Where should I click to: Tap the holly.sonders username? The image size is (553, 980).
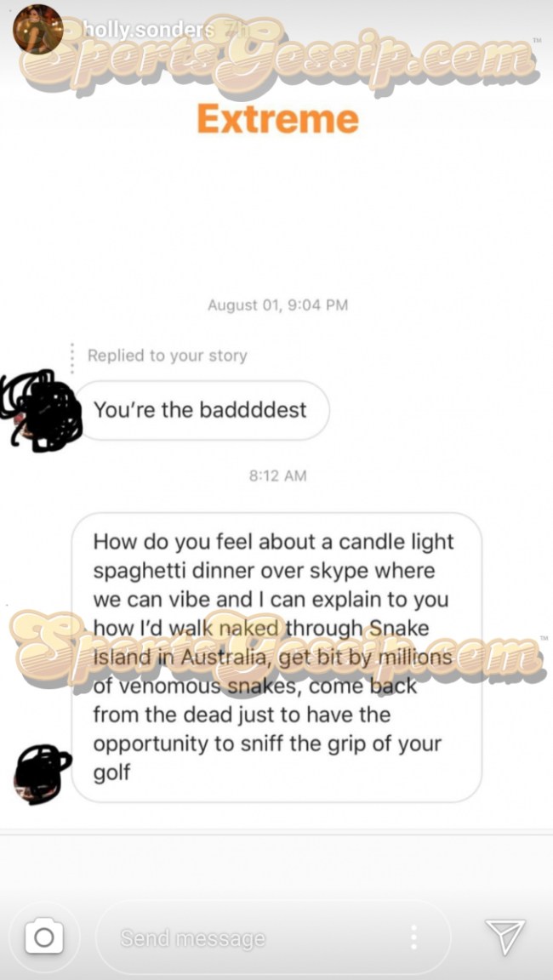point(149,29)
